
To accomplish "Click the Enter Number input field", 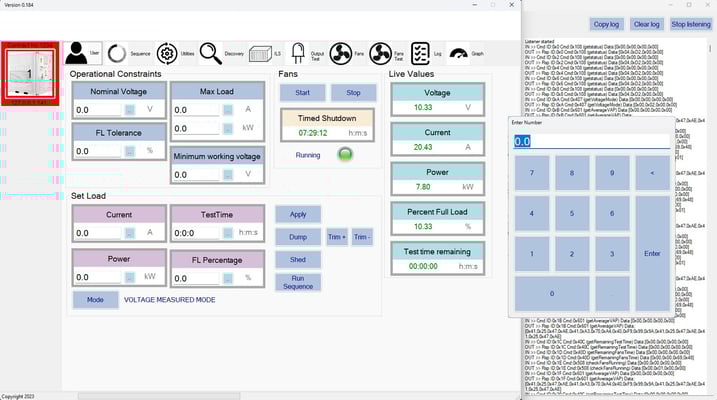I will click(x=592, y=141).
